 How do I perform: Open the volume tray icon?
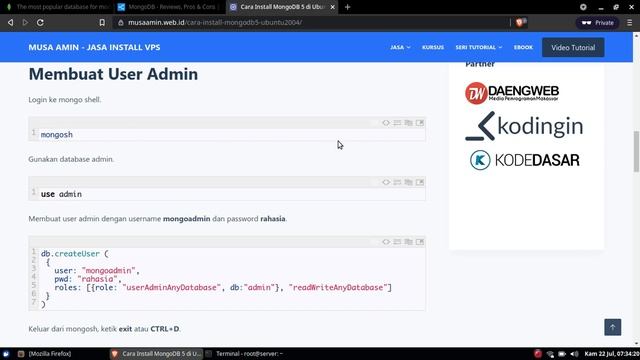[x=574, y=354]
